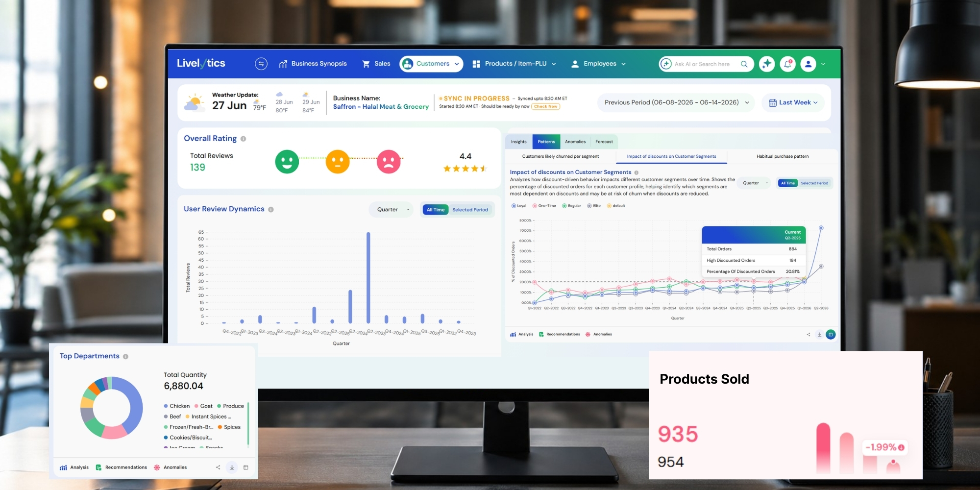
Task: Toggle User Review Dynamics to Selected Period
Action: click(x=470, y=210)
